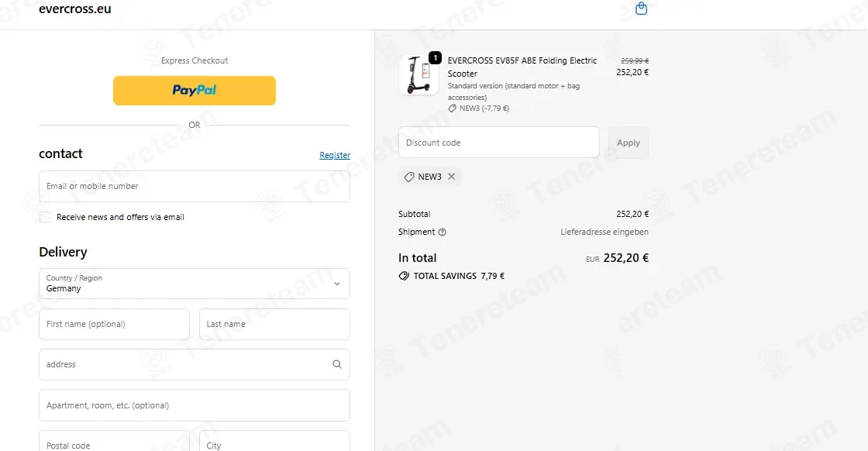Screen dimensions: 868x451
Task: Click the struck-through price 259,99 €
Action: click(x=635, y=61)
